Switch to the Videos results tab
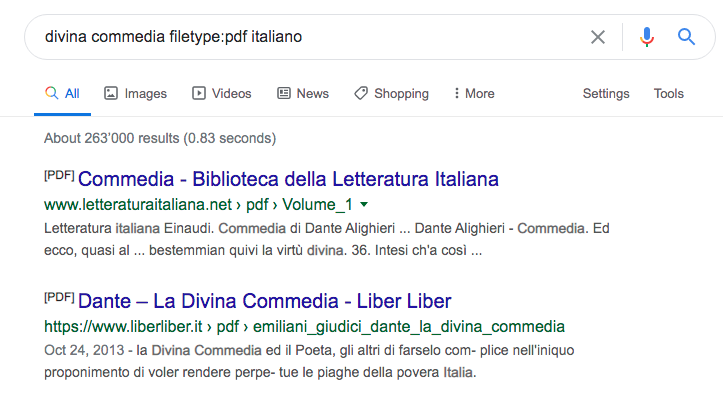This screenshot has height=396, width=723. (x=222, y=93)
